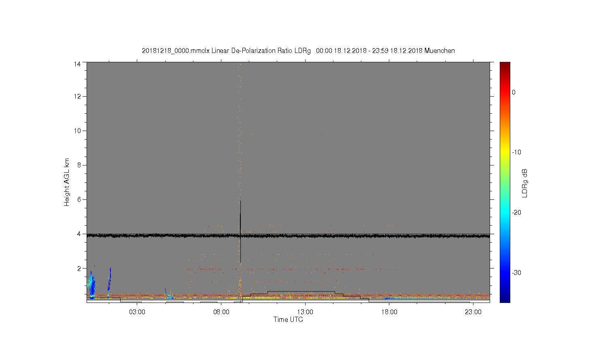
Task: Click the colorbar value -10
Action: click(x=516, y=152)
